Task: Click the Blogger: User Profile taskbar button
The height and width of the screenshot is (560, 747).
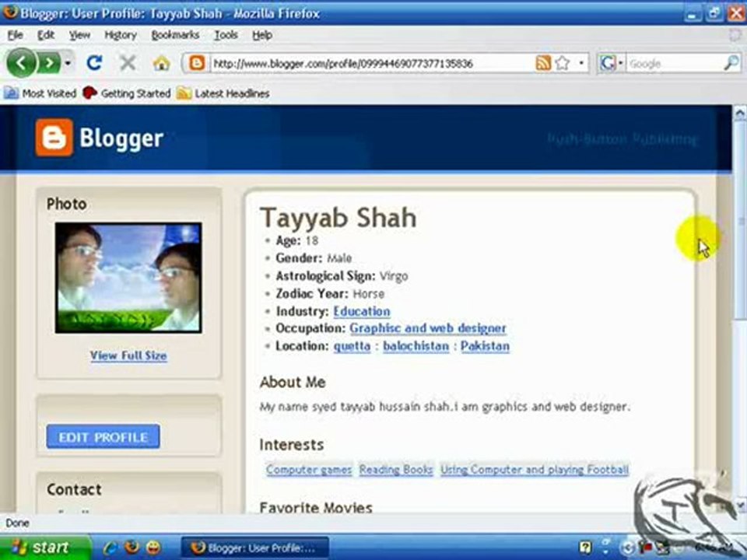Action: [255, 548]
